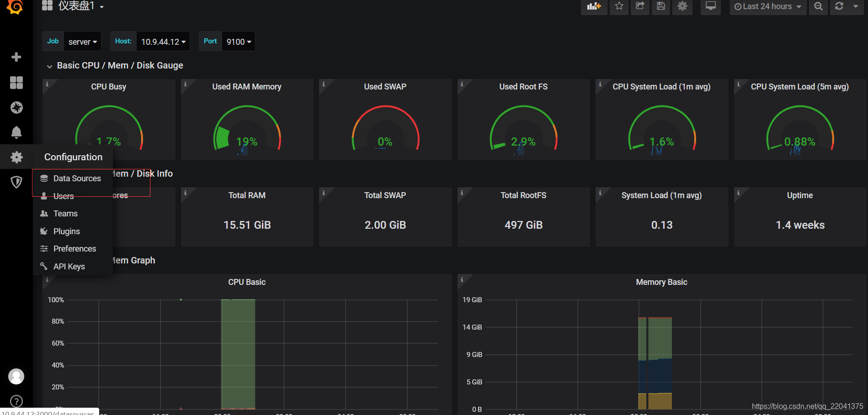Open the Server Admin shield icon
This screenshot has width=868, height=415.
[16, 182]
